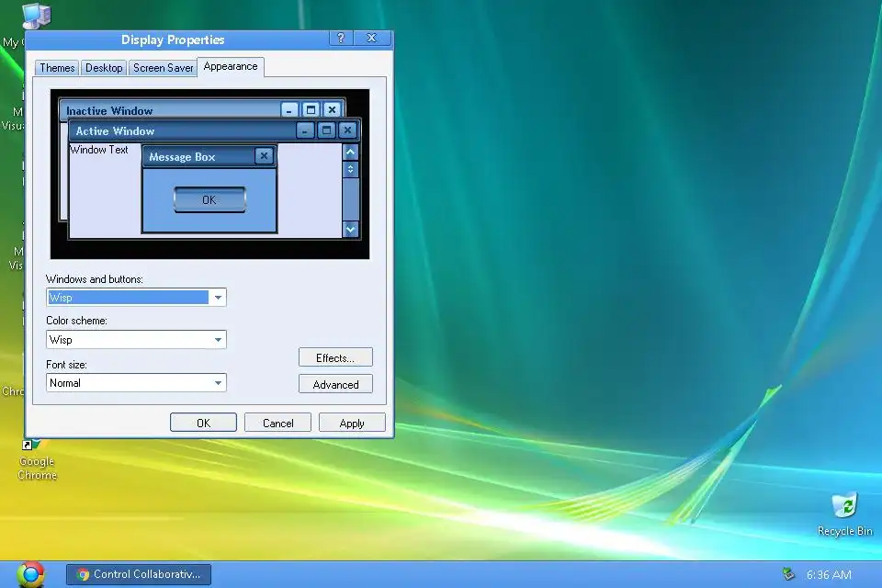Viewport: 882px width, 588px height.
Task: Click the system tray network icon
Action: pyautogui.click(x=788, y=574)
